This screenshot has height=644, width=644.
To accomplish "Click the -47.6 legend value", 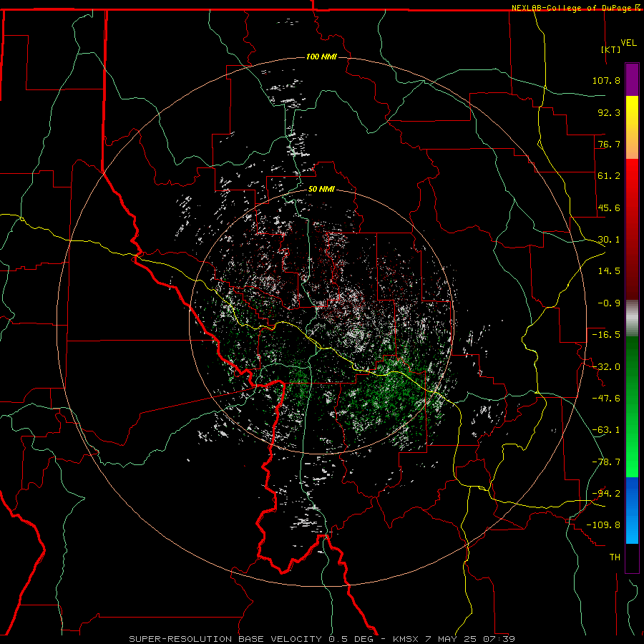I will click(x=606, y=399).
